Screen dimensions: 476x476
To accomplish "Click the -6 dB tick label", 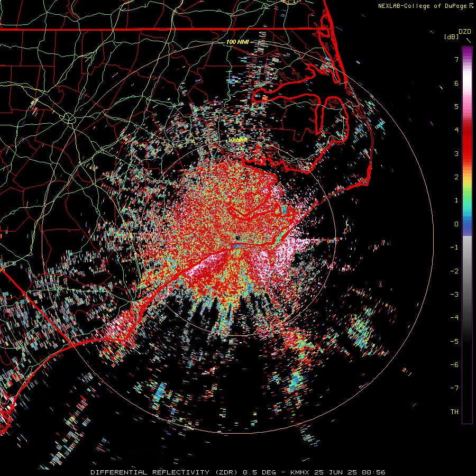I will point(454,365).
